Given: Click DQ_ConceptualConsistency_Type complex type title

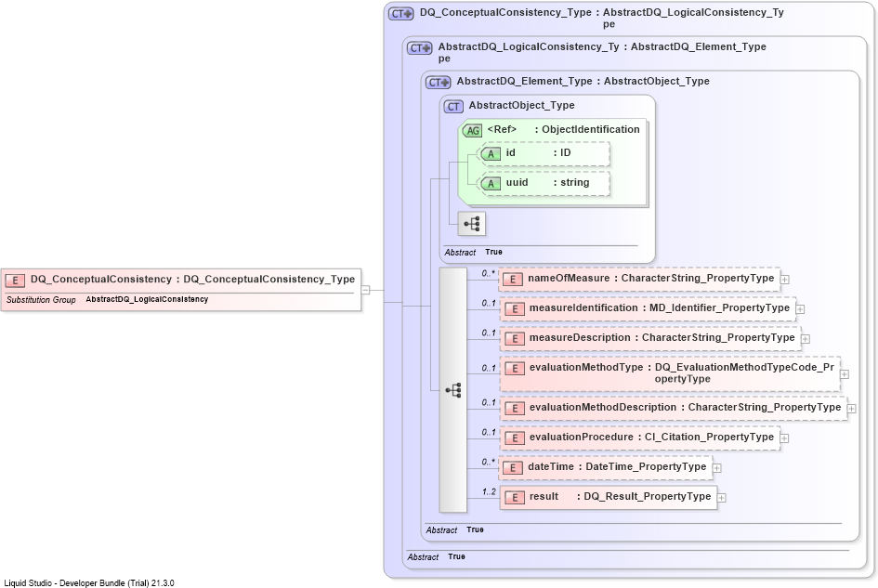Looking at the screenshot, I should click(x=602, y=18).
